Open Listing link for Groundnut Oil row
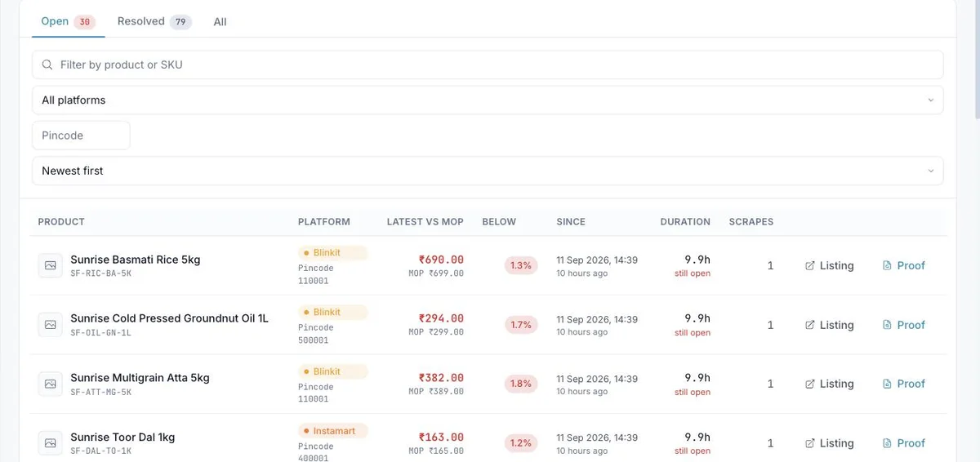This screenshot has height=462, width=980. [829, 325]
